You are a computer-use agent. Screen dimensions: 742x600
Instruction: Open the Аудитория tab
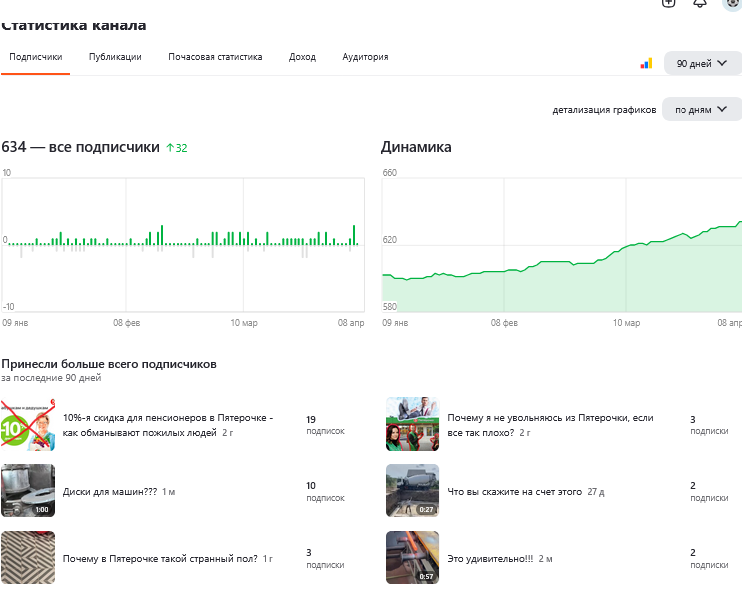click(x=365, y=57)
